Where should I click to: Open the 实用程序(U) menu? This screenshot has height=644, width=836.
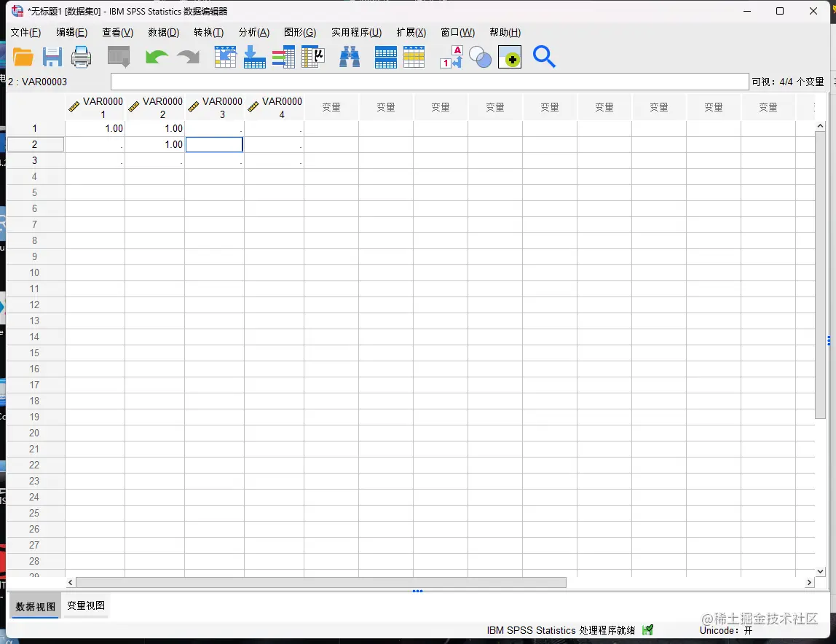pyautogui.click(x=357, y=33)
